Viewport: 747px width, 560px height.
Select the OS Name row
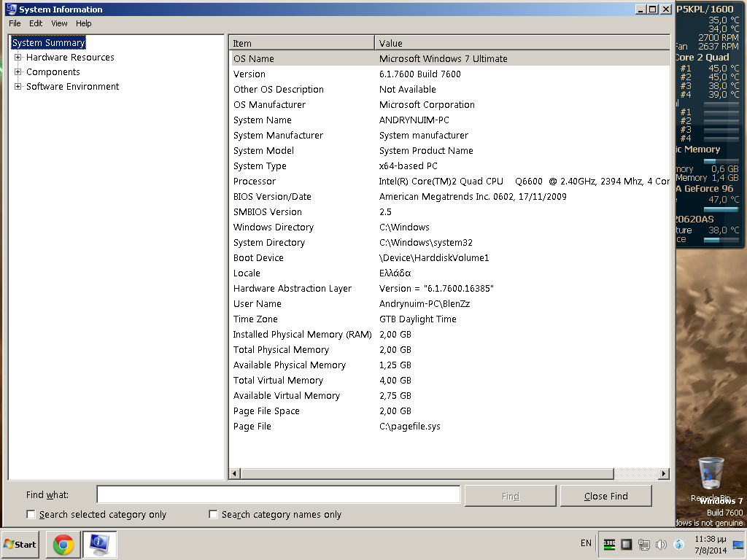point(449,58)
